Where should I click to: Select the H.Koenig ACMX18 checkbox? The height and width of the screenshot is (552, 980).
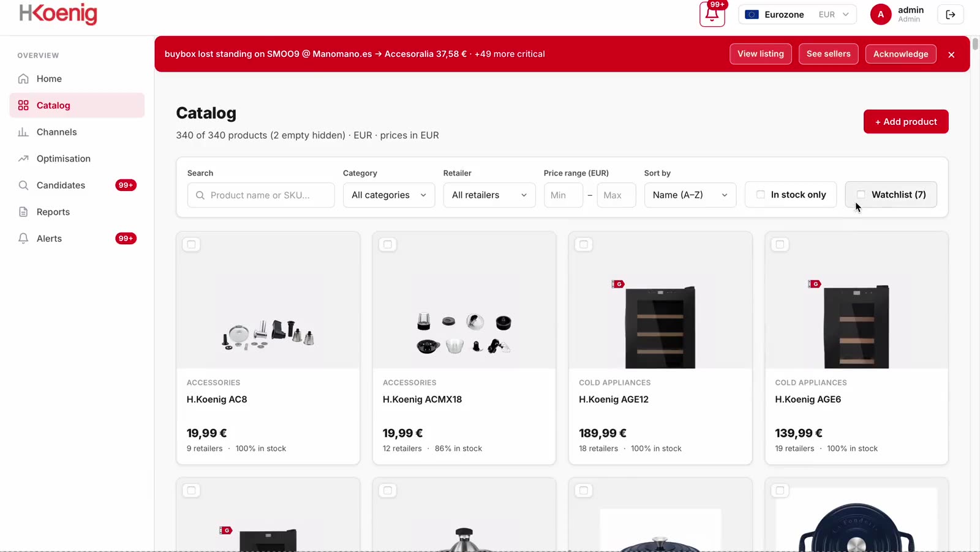coord(388,245)
